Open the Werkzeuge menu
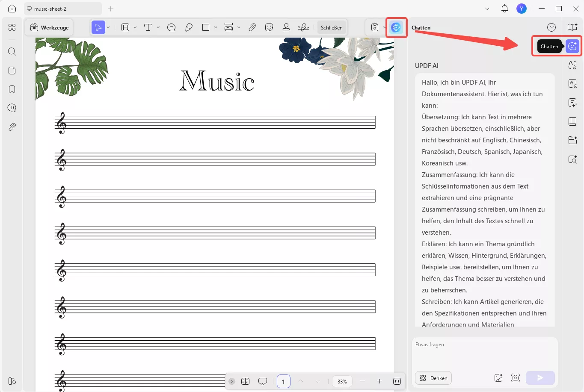 pyautogui.click(x=49, y=27)
